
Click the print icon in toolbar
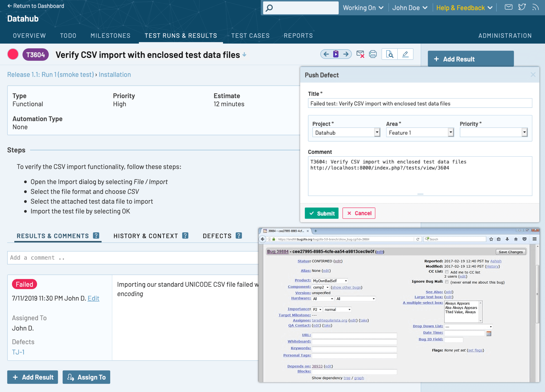pos(373,54)
